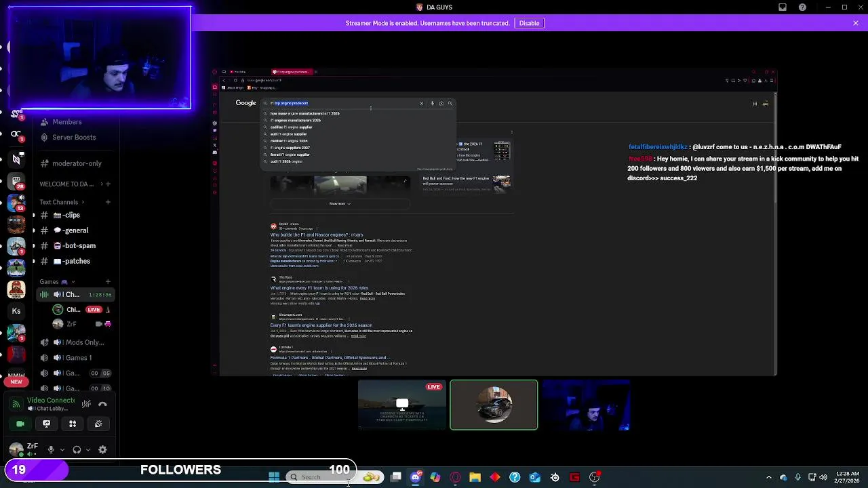Screen dimensions: 868x488
Task: Open Video Connected connection details
Action: [x=50, y=401]
